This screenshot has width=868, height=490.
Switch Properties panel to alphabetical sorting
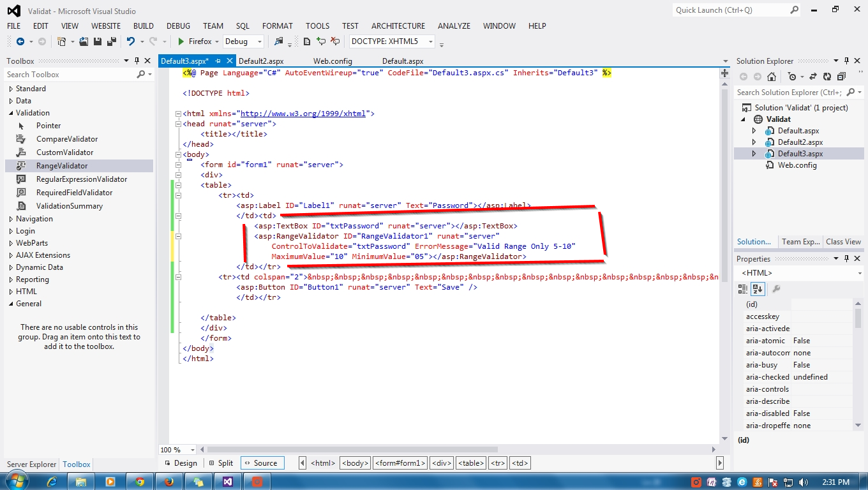click(x=758, y=288)
